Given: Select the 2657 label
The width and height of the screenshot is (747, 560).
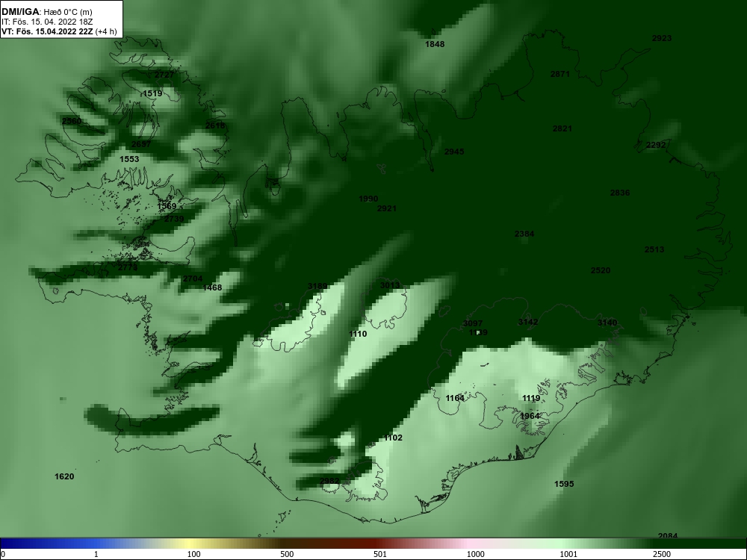Looking at the screenshot, I should tap(141, 144).
